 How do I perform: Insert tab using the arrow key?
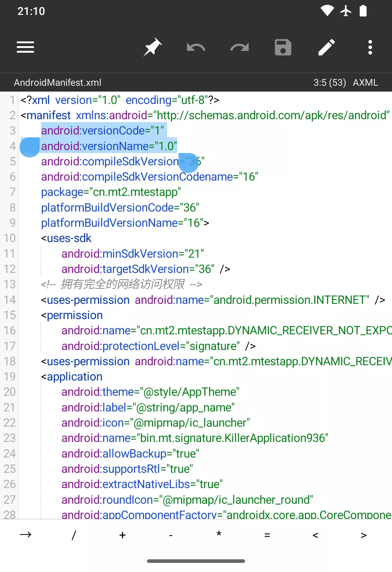[26, 535]
